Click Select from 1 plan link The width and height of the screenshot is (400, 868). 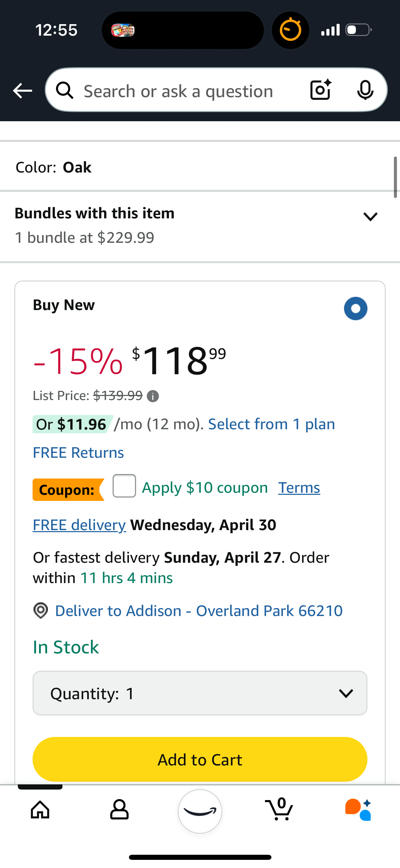pos(271,424)
